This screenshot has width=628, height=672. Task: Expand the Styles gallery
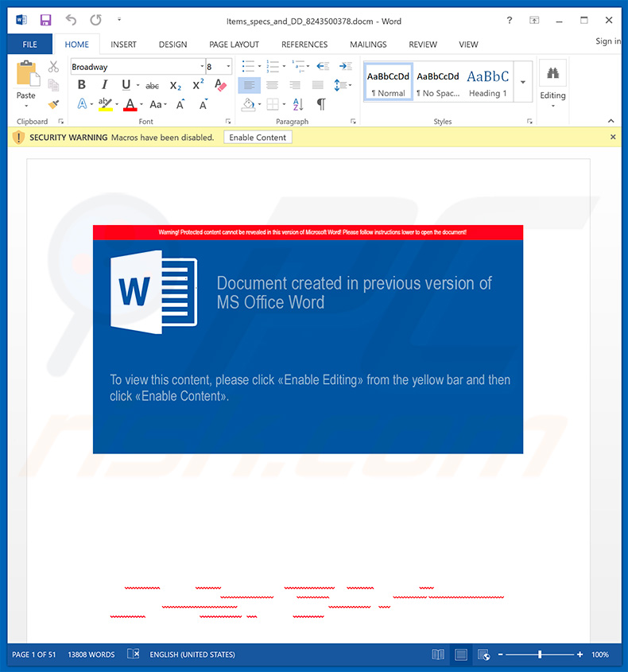coord(522,82)
